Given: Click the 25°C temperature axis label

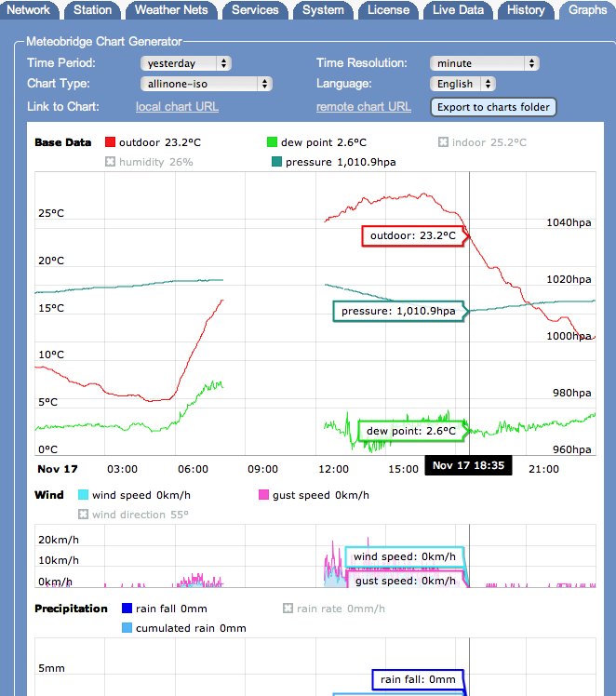Looking at the screenshot, I should 51,213.
